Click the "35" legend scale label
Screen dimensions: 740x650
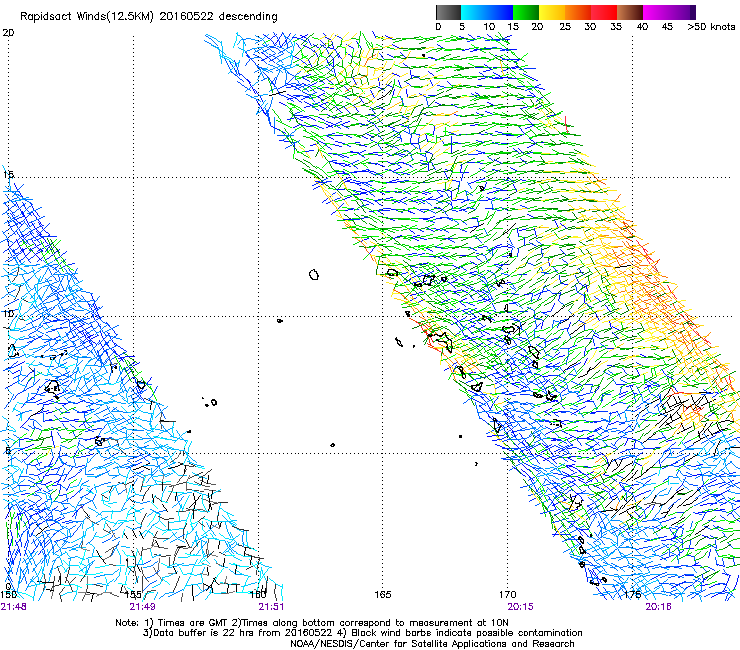[616, 27]
